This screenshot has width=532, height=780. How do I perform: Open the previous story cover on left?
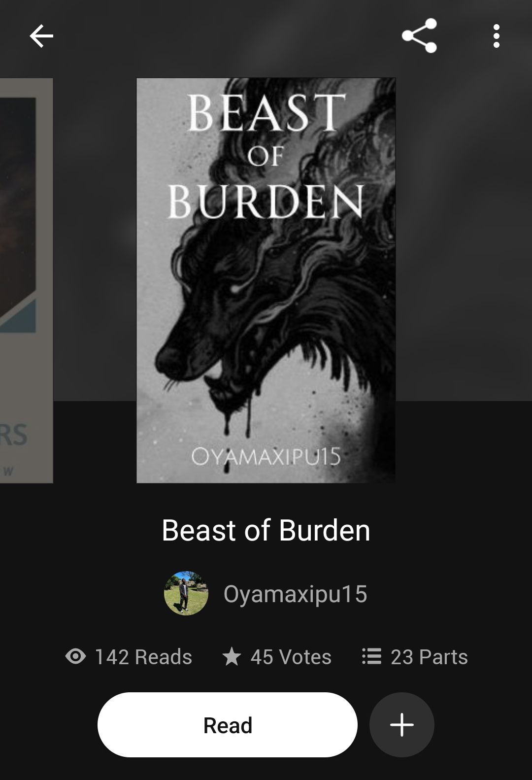26,280
